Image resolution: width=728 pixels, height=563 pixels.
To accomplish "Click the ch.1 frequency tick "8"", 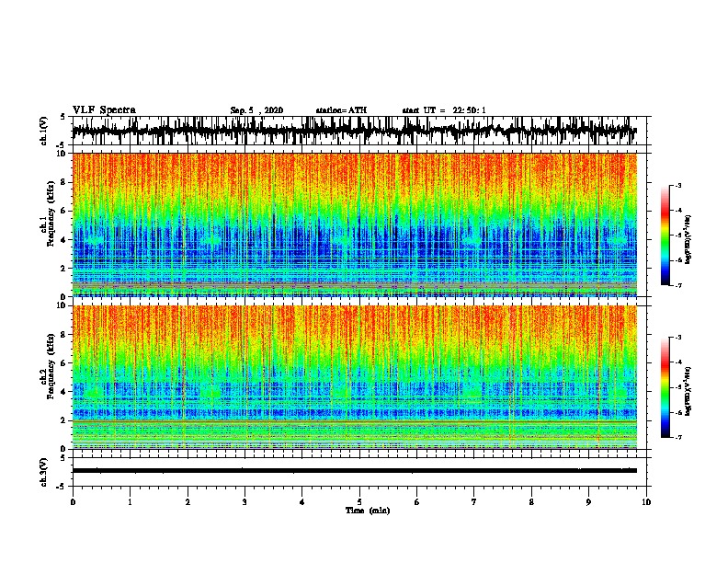I will tap(63, 182).
